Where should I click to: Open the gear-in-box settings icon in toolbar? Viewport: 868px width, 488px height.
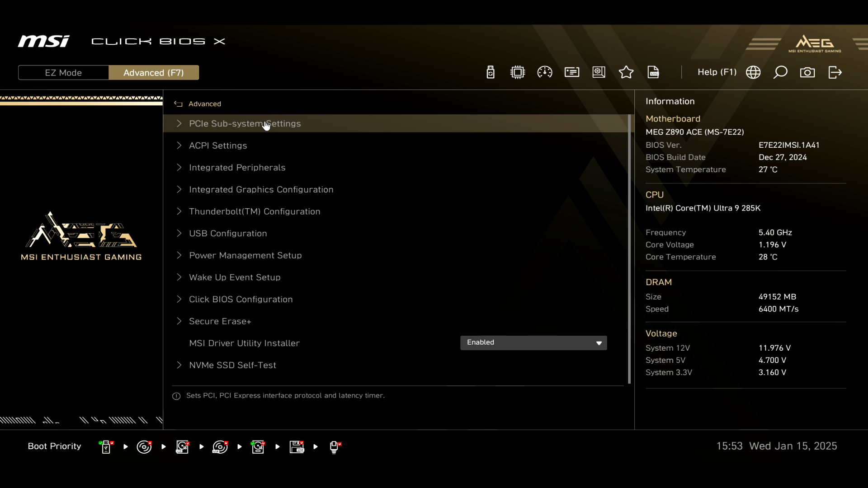click(599, 72)
